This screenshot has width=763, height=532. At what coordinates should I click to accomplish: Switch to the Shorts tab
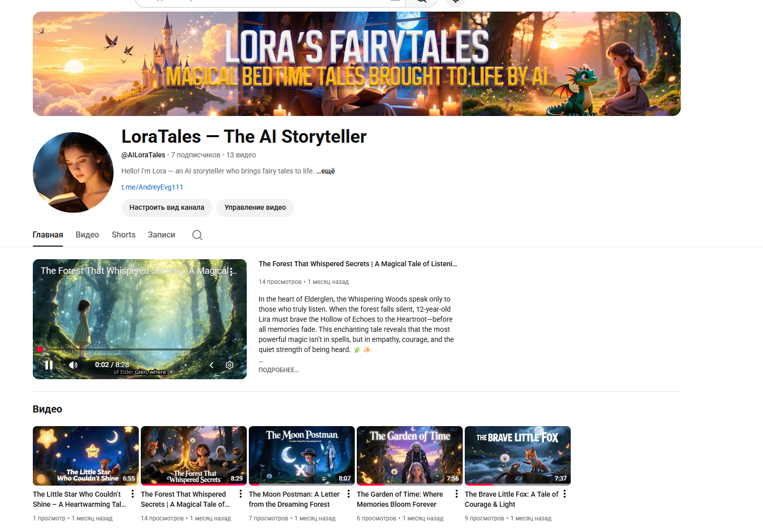click(123, 234)
